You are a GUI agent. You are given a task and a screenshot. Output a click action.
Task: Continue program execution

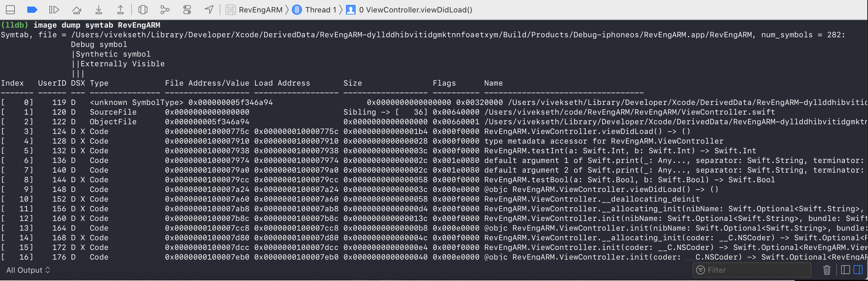(x=54, y=10)
